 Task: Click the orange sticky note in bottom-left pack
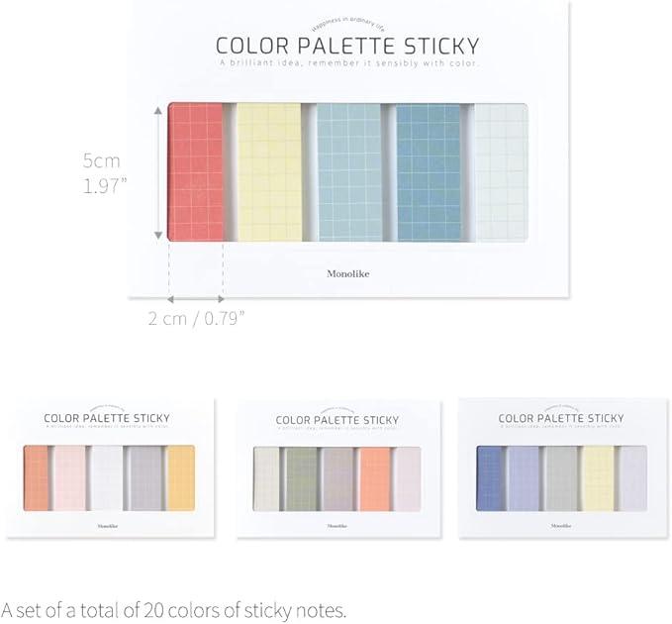coord(35,477)
